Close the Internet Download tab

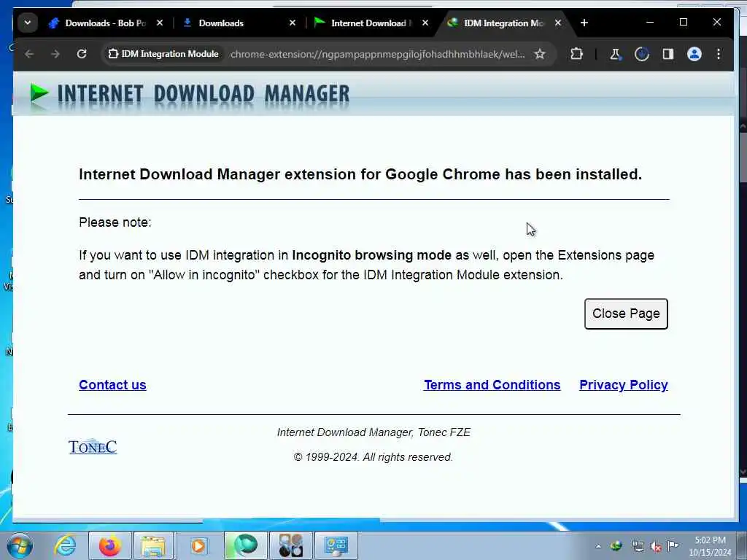[425, 23]
